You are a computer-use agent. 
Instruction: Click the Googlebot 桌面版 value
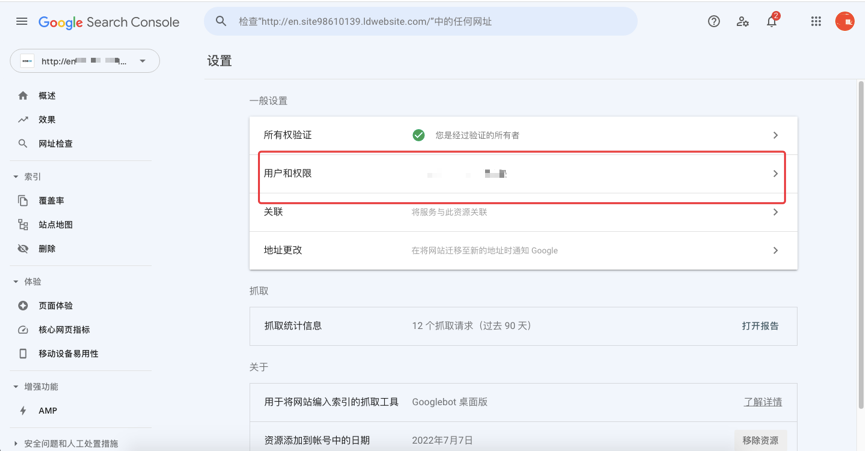(x=450, y=402)
